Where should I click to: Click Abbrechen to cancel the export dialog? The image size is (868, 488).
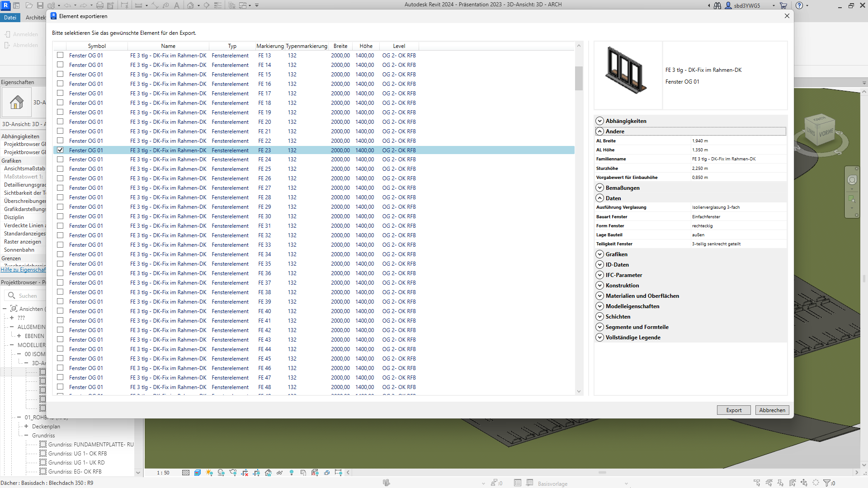click(773, 410)
